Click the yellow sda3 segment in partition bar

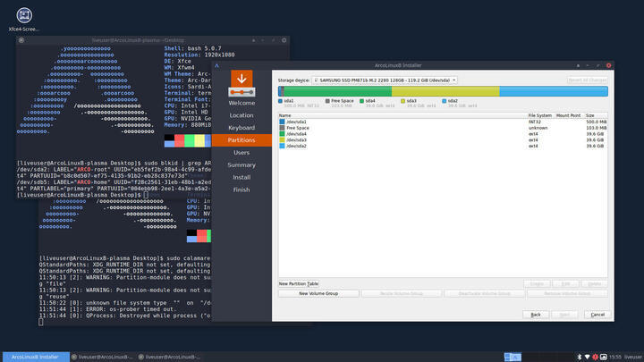click(x=445, y=91)
